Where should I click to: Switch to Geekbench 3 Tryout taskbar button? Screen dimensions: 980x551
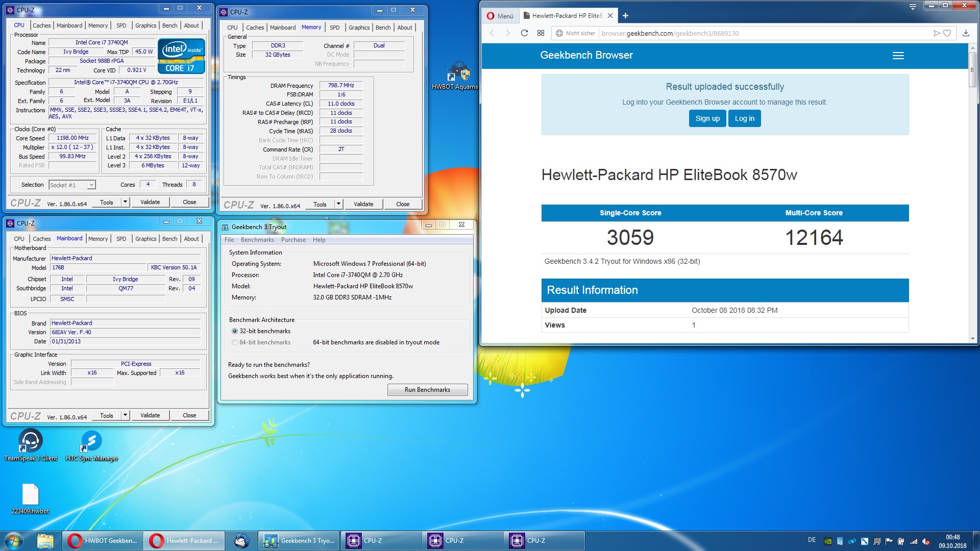(x=299, y=541)
